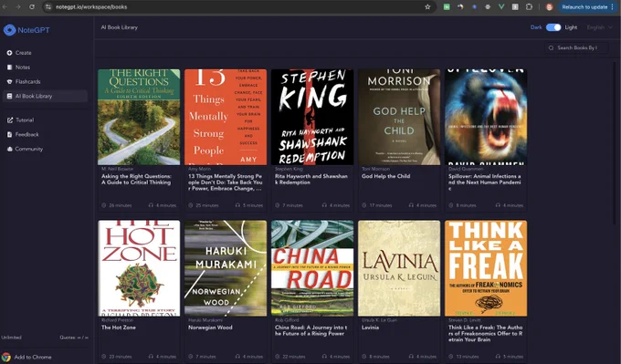This screenshot has height=364, width=621.
Task: Open the Community page
Action: tap(28, 150)
